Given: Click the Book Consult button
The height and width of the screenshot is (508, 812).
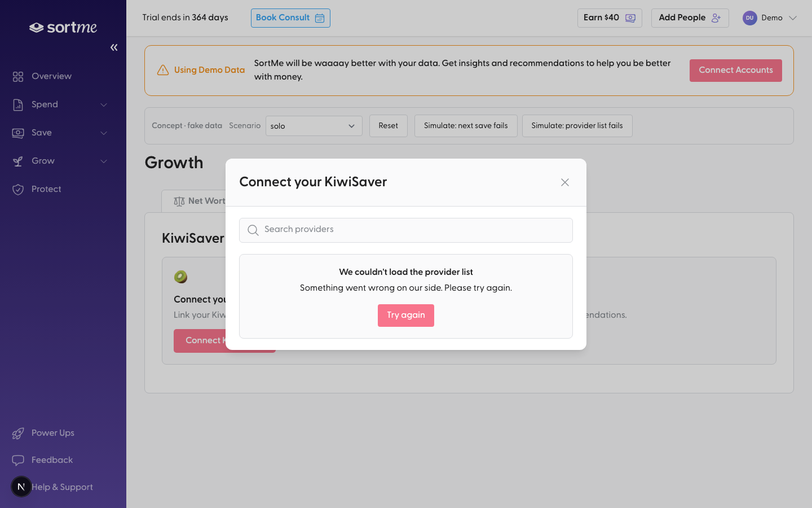Looking at the screenshot, I should [290, 18].
